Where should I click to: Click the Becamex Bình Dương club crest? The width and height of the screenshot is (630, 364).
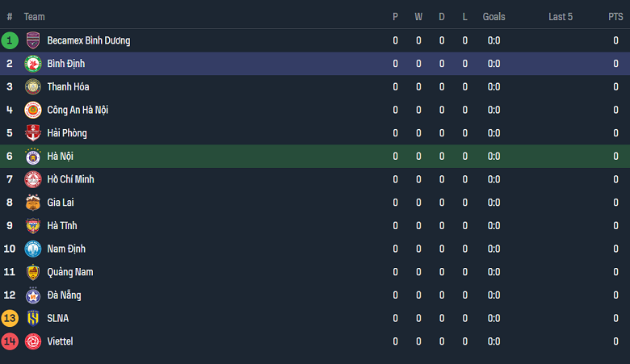tap(33, 40)
